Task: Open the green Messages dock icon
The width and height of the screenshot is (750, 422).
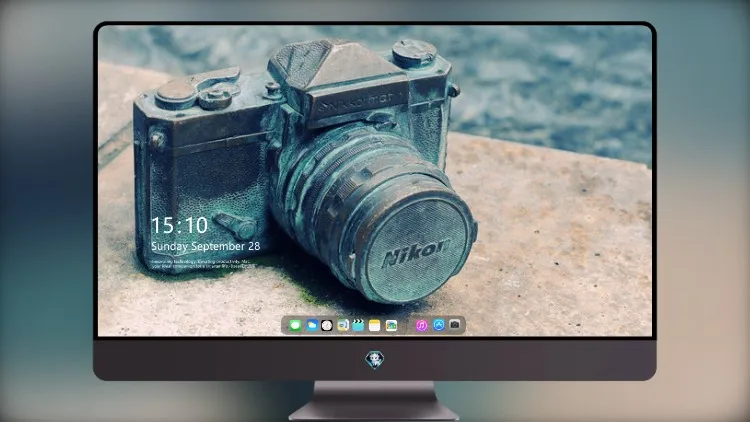Action: [x=295, y=325]
